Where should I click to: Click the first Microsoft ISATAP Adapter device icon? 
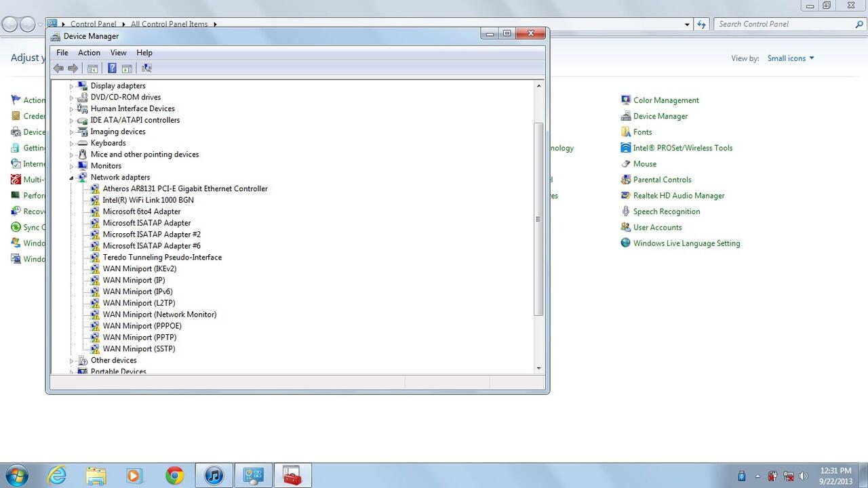click(x=95, y=223)
